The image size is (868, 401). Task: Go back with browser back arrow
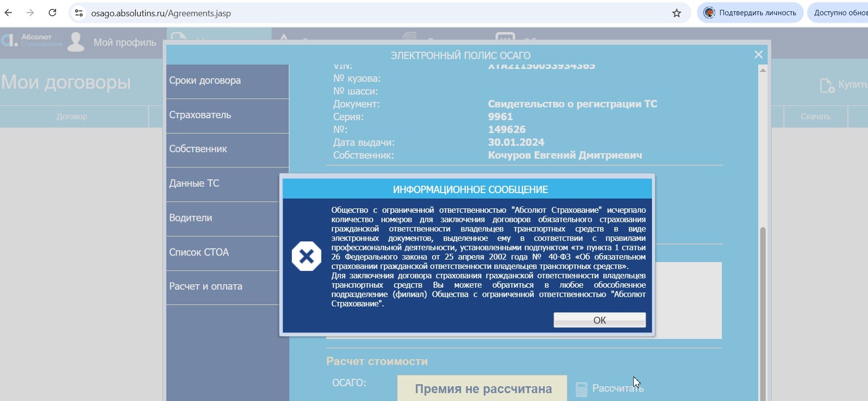coord(8,13)
